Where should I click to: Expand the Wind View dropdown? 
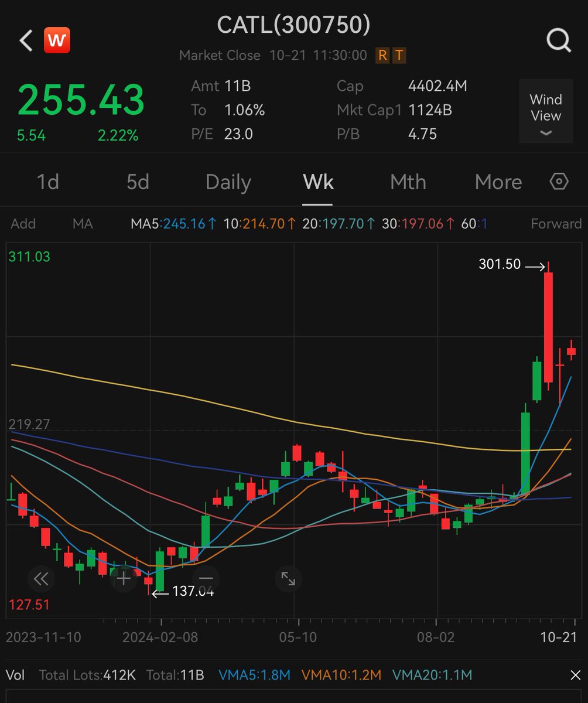pos(546,111)
